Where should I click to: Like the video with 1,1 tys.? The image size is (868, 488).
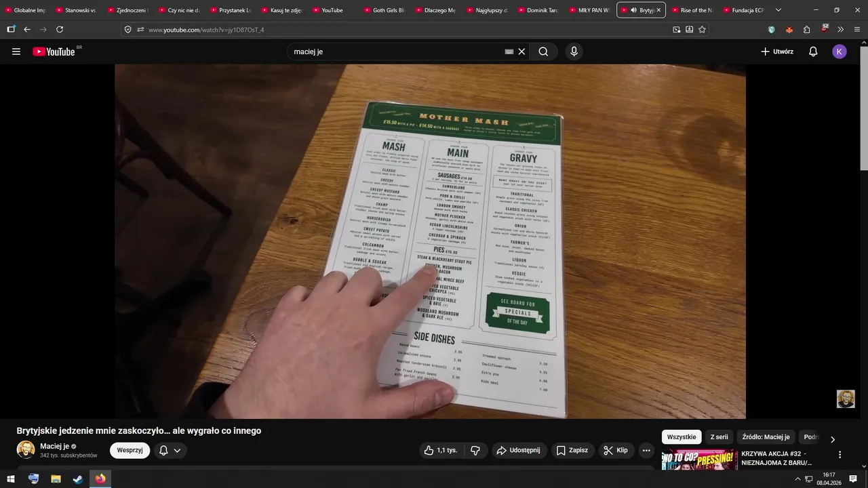click(x=441, y=450)
